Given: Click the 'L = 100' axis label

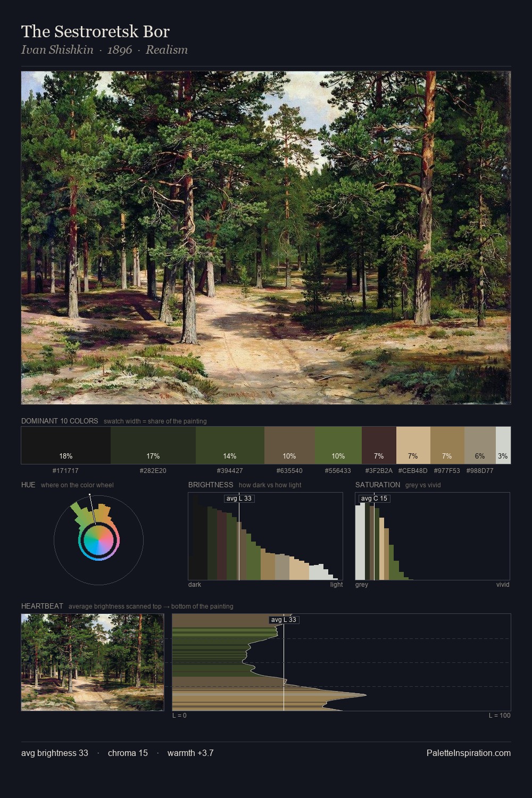Looking at the screenshot, I should pyautogui.click(x=500, y=716).
